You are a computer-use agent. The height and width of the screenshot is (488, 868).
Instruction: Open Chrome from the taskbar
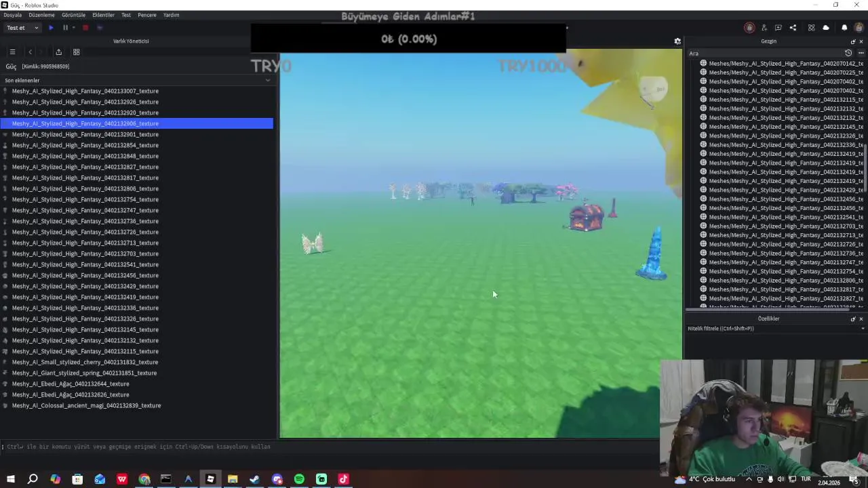(x=144, y=479)
